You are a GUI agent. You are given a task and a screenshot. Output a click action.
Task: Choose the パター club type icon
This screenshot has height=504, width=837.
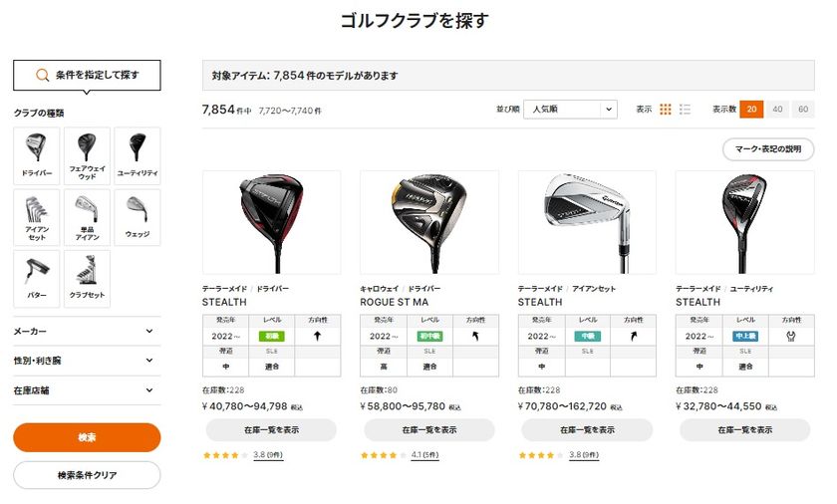36,279
